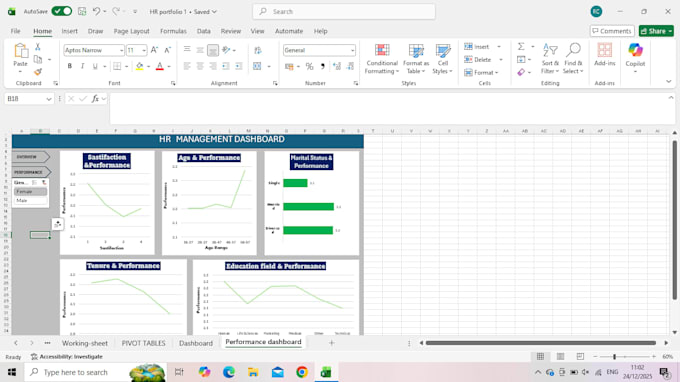The width and height of the screenshot is (680, 382).
Task: Click the Paste icon in Clipboard
Action: pos(20,51)
